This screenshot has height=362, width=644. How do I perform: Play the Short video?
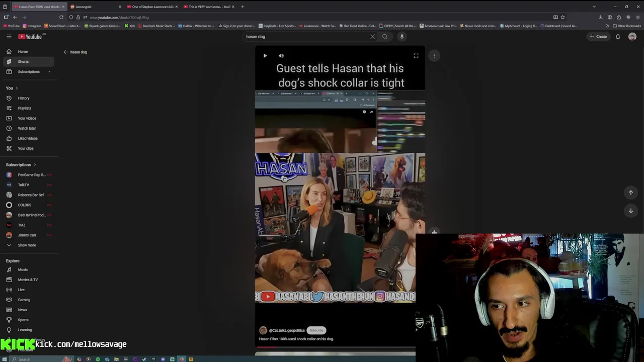(265, 56)
